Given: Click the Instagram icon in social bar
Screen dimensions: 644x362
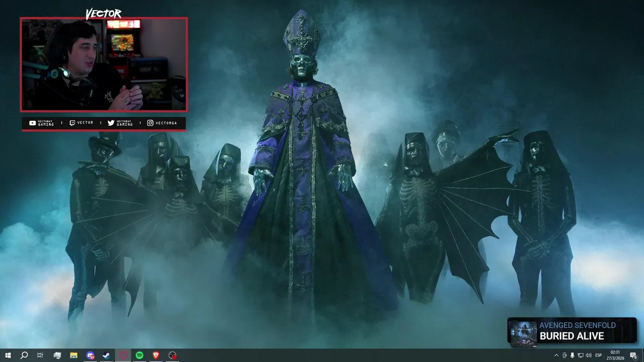Looking at the screenshot, I should pyautogui.click(x=150, y=123).
